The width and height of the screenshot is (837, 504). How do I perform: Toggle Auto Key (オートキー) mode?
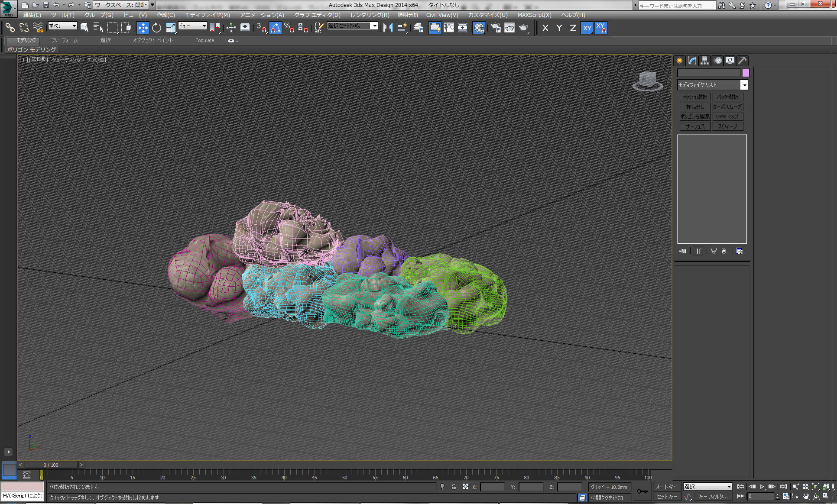tap(666, 487)
